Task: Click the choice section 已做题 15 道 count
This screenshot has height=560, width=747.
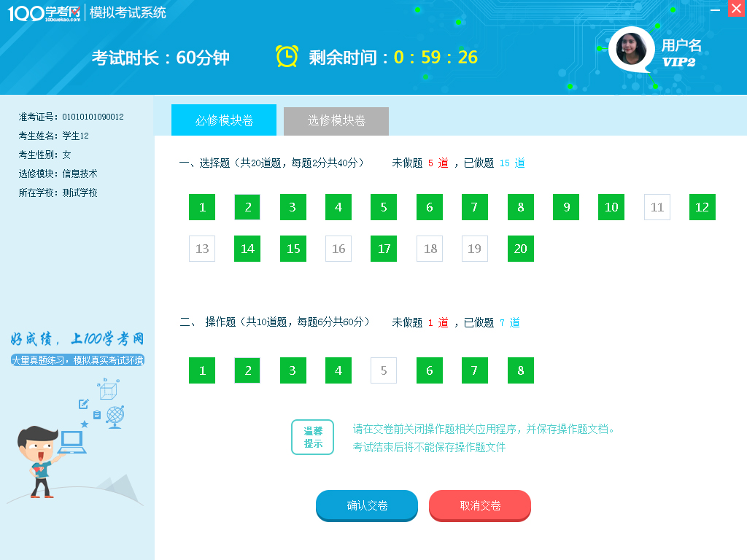Action: [495, 163]
